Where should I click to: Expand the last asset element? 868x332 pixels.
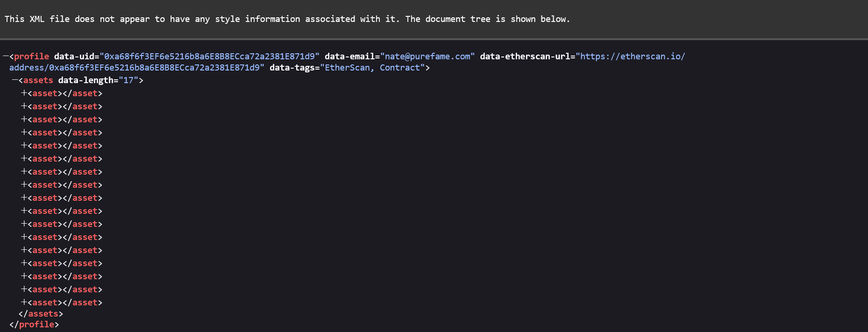(24, 303)
